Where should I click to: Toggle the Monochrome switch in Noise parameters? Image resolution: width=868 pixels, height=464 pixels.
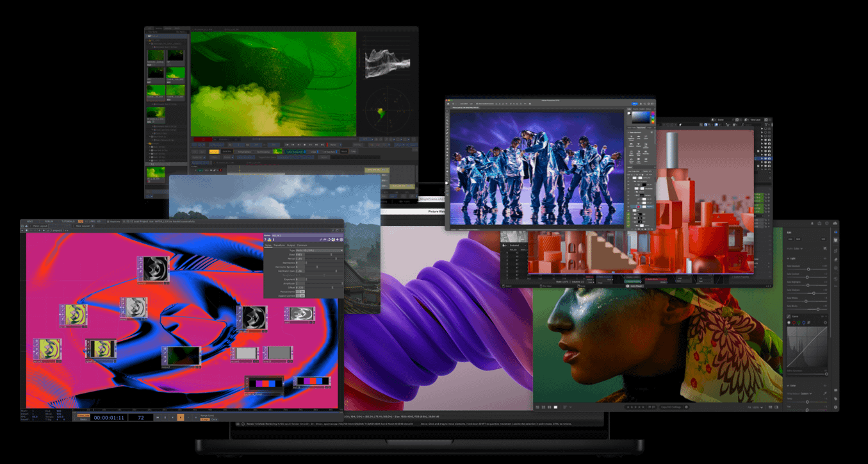300,292
